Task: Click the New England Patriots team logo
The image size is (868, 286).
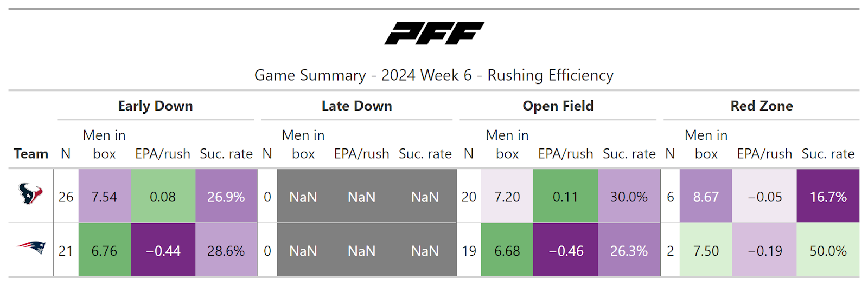Action: tap(30, 248)
